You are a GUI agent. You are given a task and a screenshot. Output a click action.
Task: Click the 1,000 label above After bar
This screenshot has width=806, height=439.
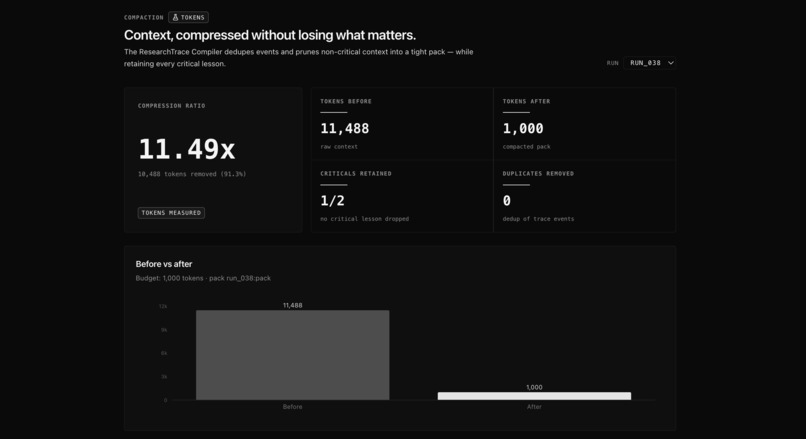pyautogui.click(x=534, y=387)
